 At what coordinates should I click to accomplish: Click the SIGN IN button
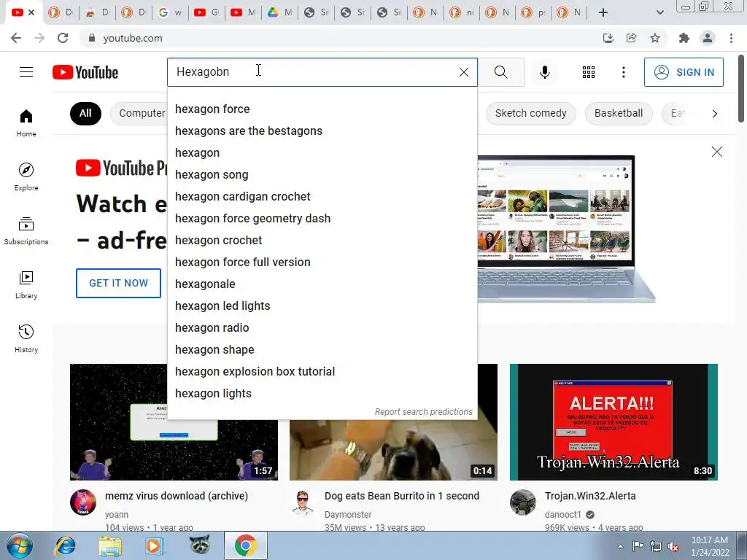(x=684, y=72)
